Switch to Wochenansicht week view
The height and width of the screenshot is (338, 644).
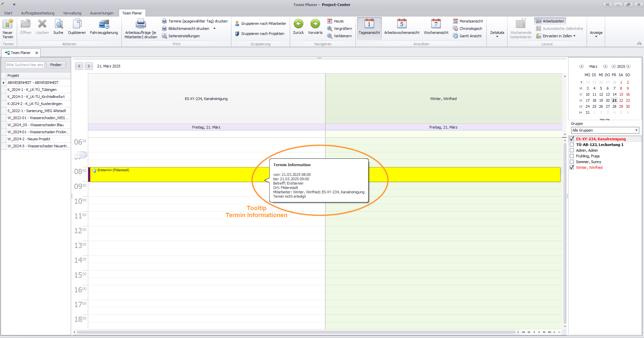(436, 27)
